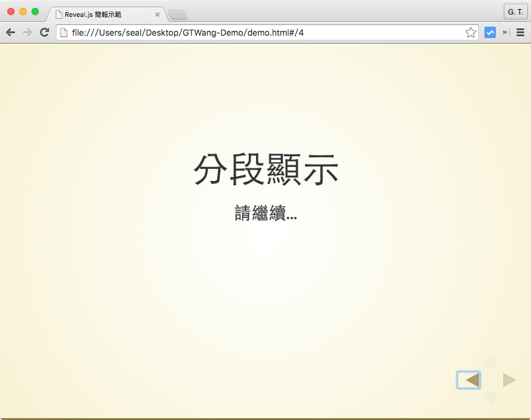The height and width of the screenshot is (420, 531).
Task: Click the yellow minimize traffic light button
Action: [23, 11]
